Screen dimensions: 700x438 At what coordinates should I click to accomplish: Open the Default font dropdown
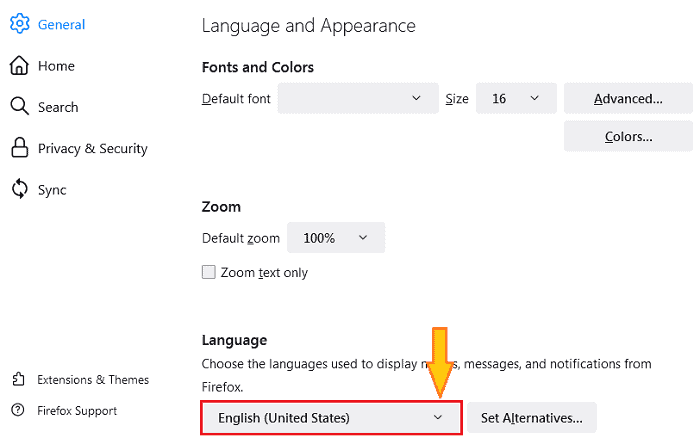357,98
